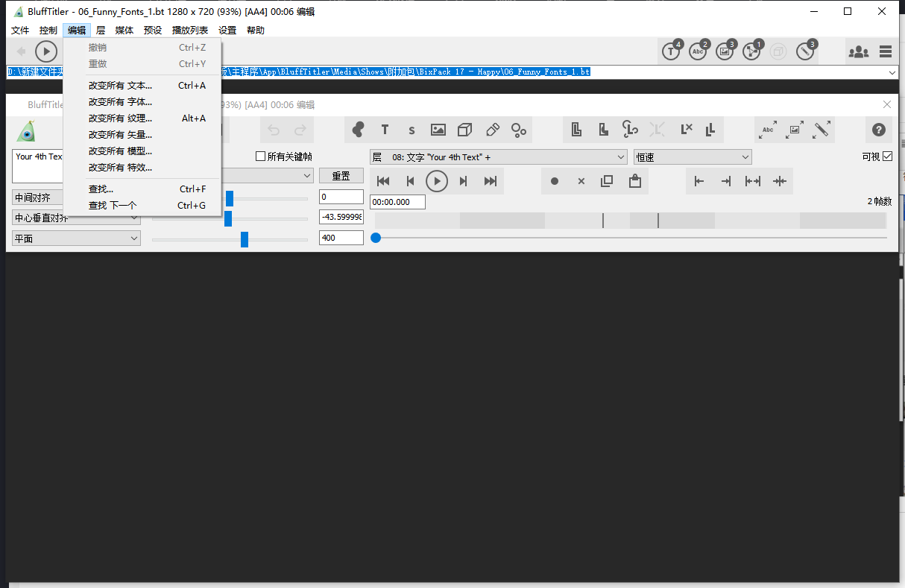Click the Abc fonts icon with badge 2
This screenshot has width=905, height=588.
[x=699, y=51]
